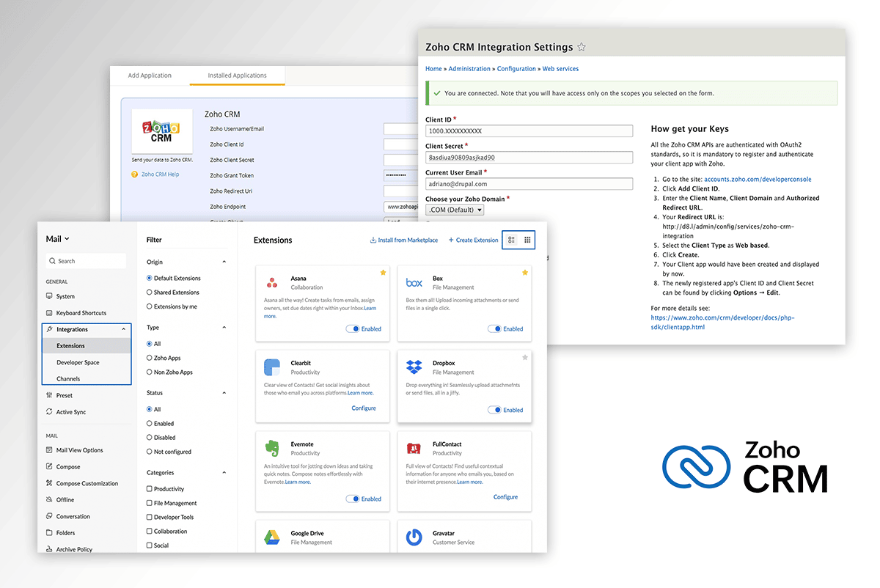Click the Client Secret input field
Screen dimensions: 880x588
pos(529,158)
